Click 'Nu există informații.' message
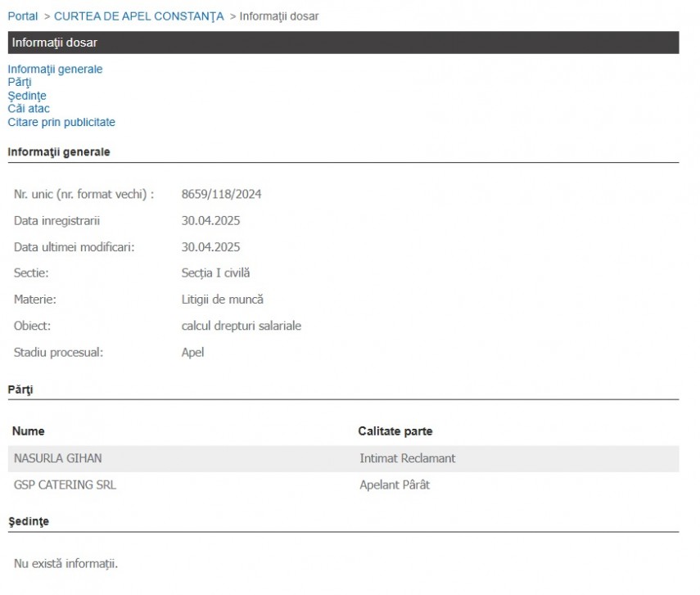Viewport: 700px width, 595px height. click(66, 564)
